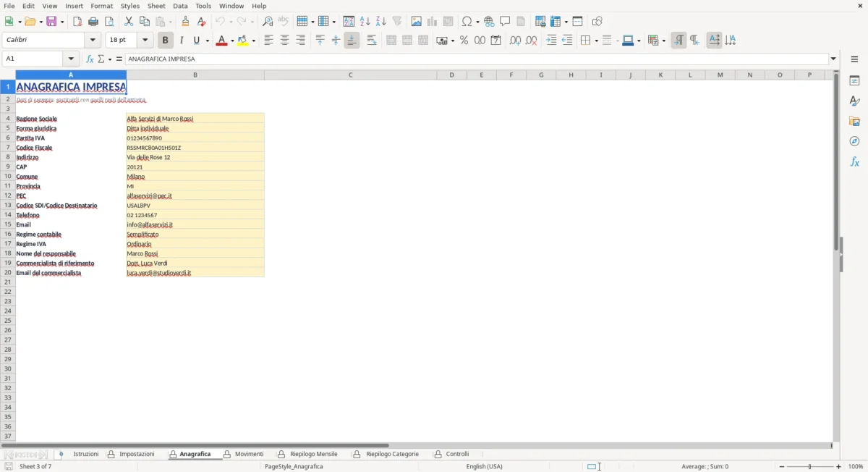Viewport: 868px width, 472px height.
Task: Toggle Align Bottom button
Action: [352, 41]
